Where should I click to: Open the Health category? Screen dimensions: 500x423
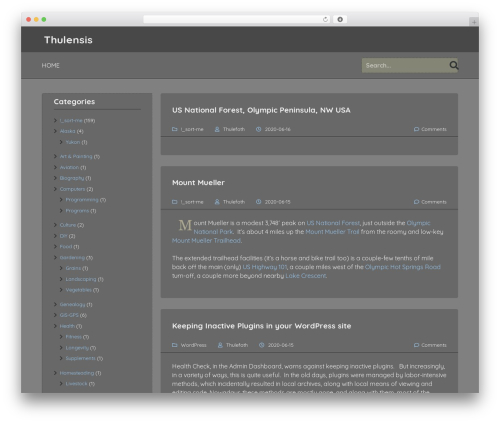(67, 326)
